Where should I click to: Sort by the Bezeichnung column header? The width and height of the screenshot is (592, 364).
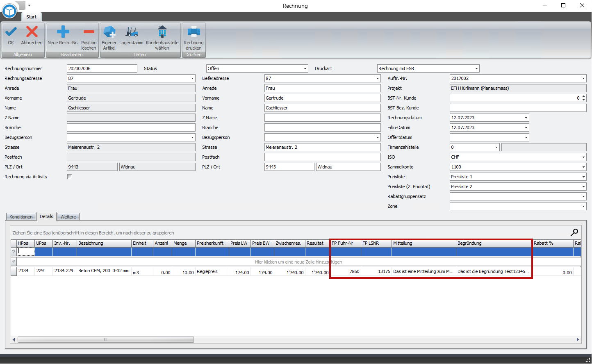(104, 243)
